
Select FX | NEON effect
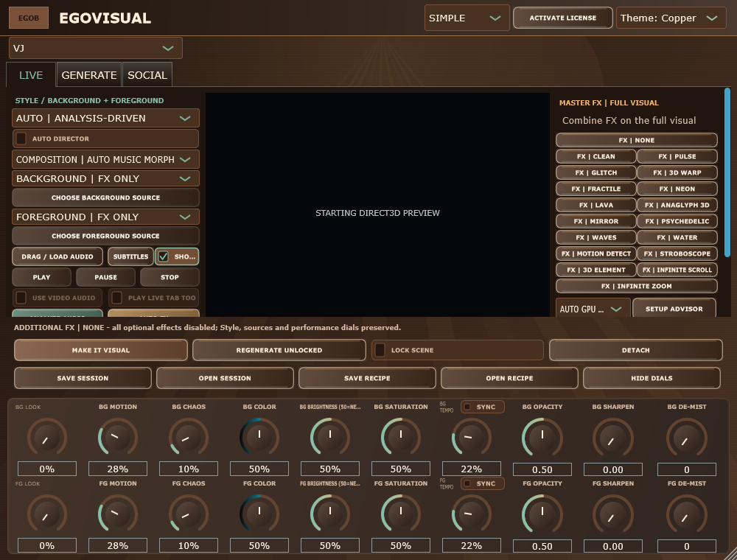pos(677,189)
